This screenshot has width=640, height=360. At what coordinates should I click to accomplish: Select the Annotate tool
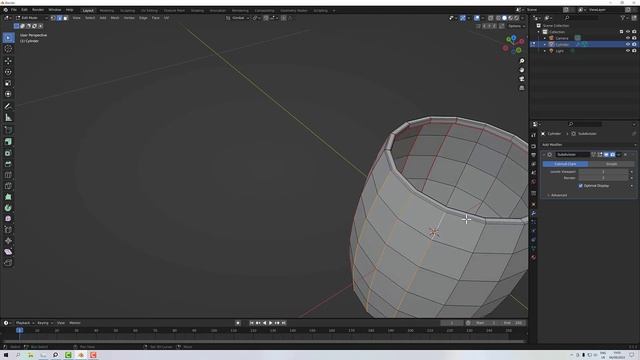coord(8,107)
